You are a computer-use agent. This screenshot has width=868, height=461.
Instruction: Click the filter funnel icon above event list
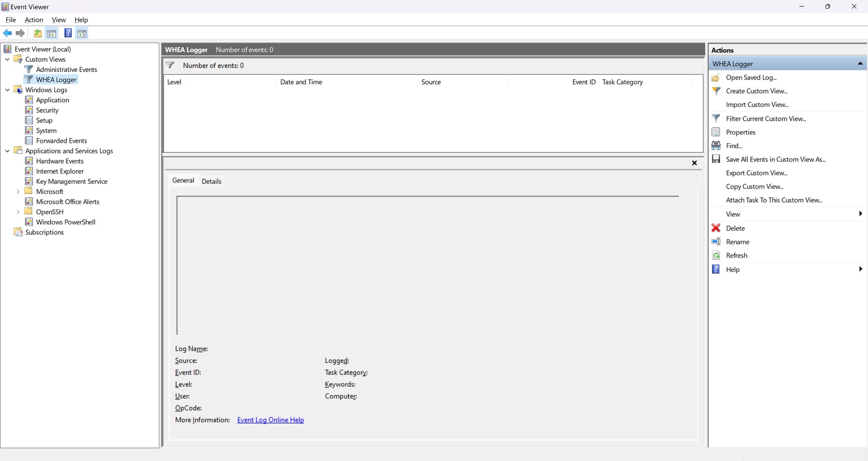pos(170,65)
